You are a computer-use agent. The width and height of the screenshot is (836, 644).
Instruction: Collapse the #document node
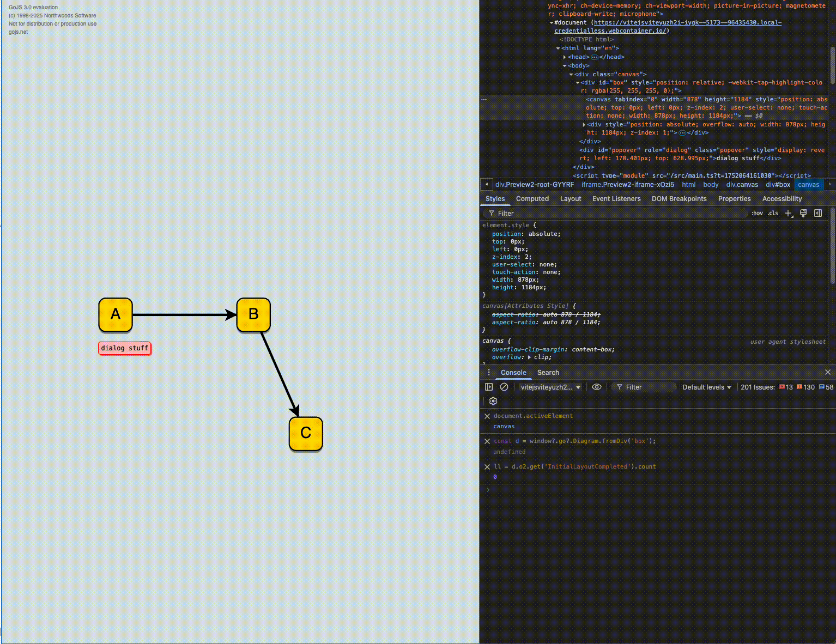552,23
